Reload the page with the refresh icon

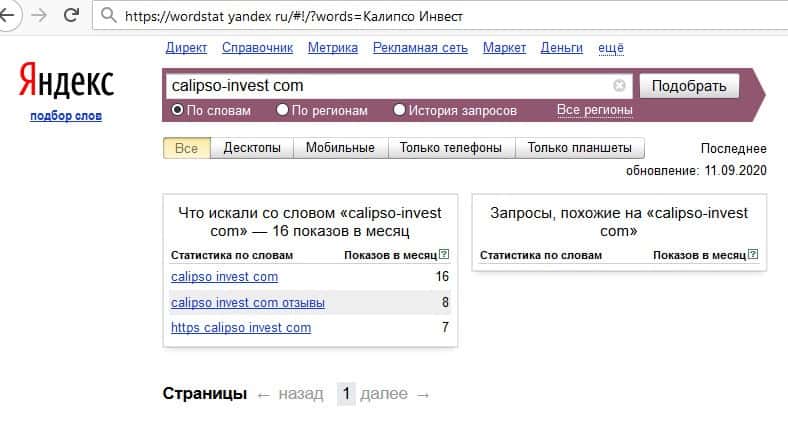pyautogui.click(x=71, y=17)
